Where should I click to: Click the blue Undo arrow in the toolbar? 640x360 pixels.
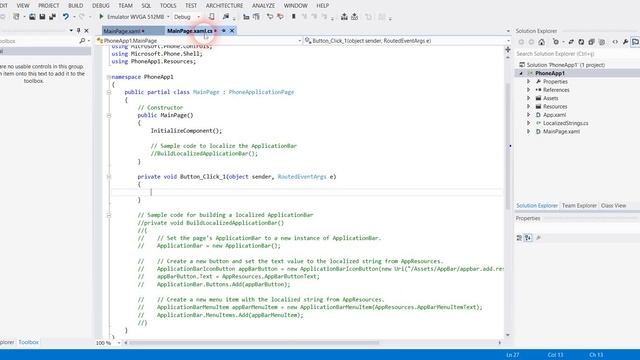tap(65, 17)
